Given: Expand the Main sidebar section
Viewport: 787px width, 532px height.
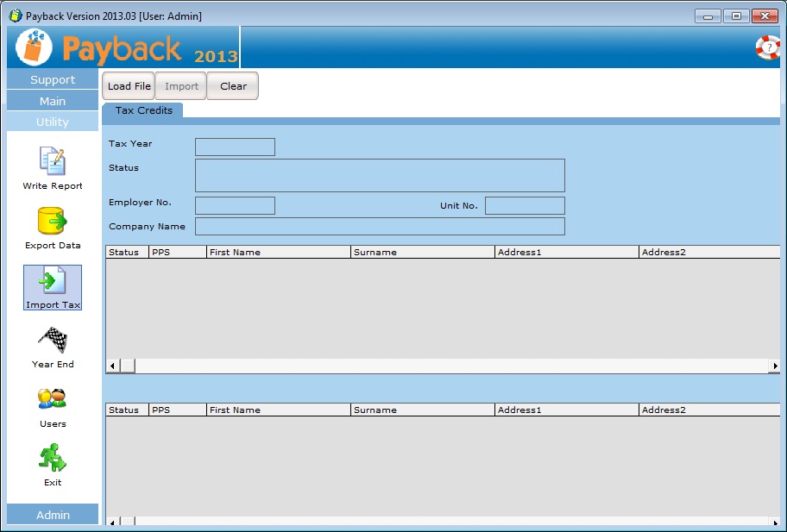Looking at the screenshot, I should (53, 101).
